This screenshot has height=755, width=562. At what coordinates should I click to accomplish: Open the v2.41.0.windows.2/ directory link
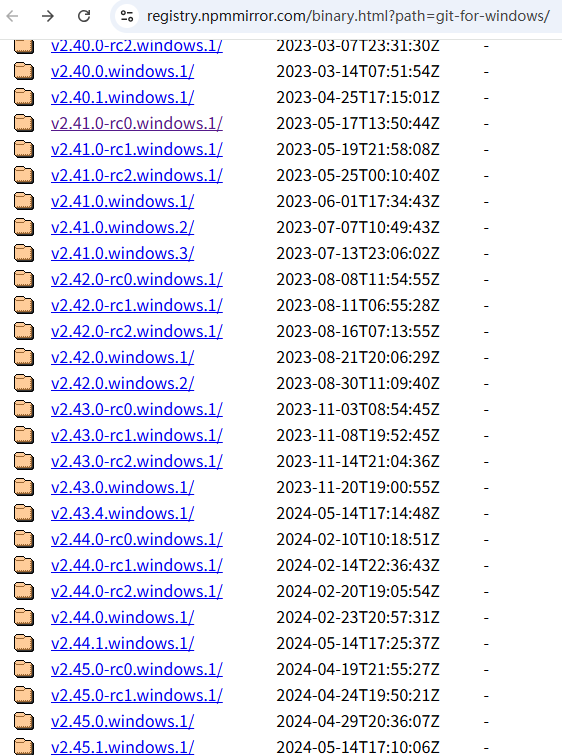coord(122,227)
